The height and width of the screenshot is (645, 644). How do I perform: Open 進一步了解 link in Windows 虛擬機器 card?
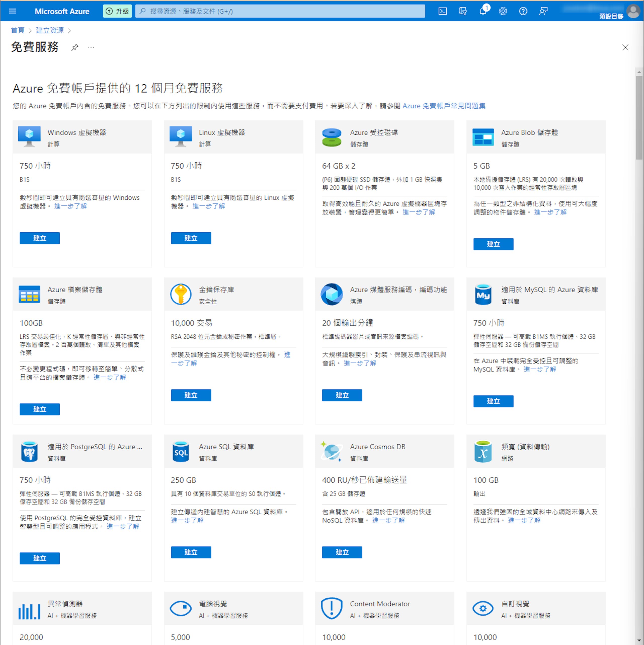(x=70, y=206)
